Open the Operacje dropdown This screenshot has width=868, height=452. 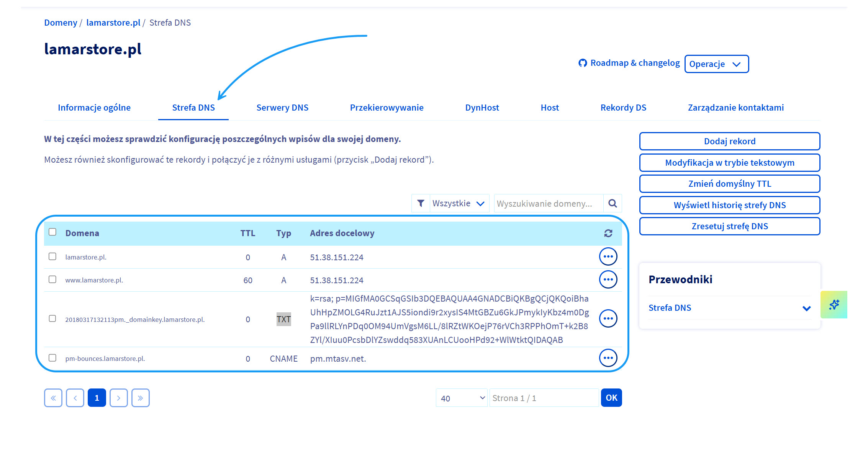click(x=716, y=64)
